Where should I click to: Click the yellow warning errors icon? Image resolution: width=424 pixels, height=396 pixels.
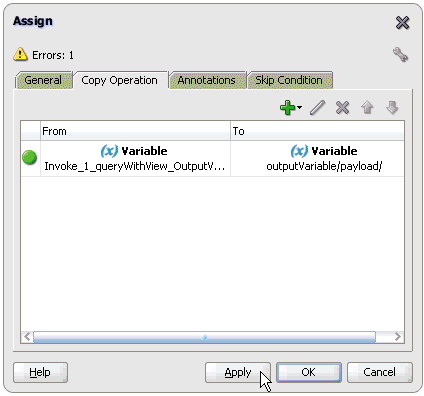point(20,54)
